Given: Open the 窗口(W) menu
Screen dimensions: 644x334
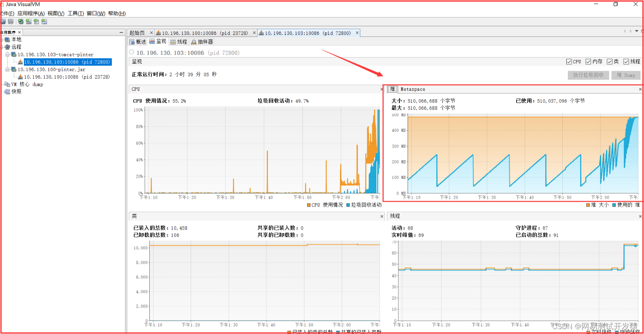Looking at the screenshot, I should click(x=96, y=13).
